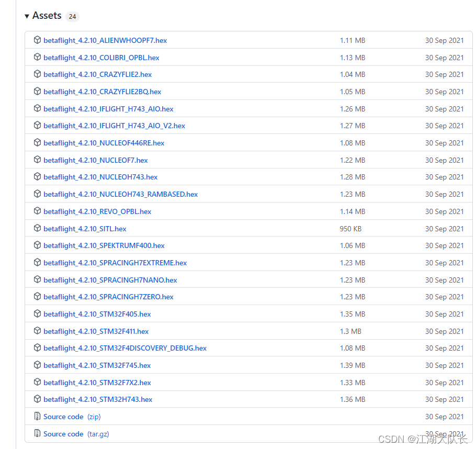The width and height of the screenshot is (476, 449).
Task: Download betaflight_4.2.10_STM32F405.hex
Action: tap(97, 314)
